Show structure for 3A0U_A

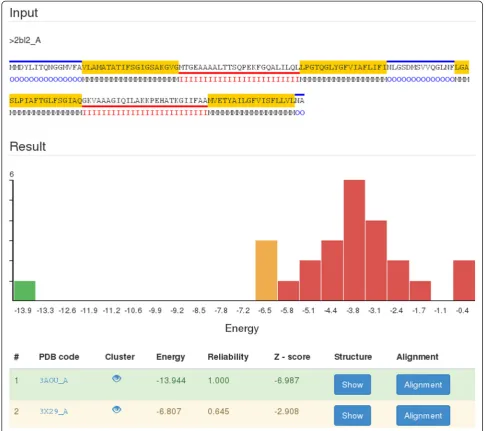[x=352, y=384]
